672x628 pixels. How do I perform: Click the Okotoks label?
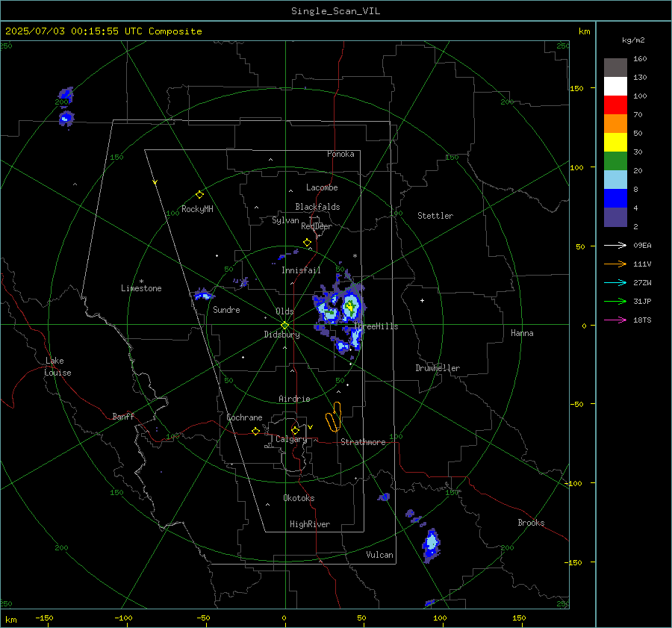(299, 498)
